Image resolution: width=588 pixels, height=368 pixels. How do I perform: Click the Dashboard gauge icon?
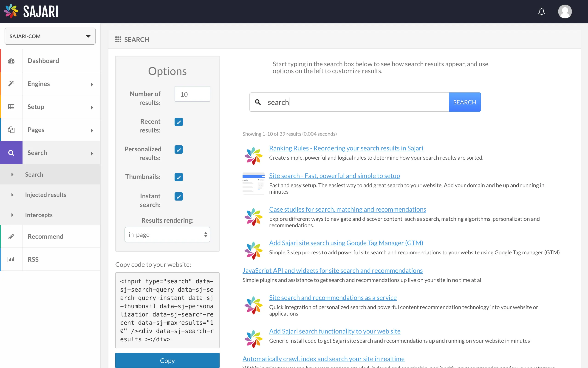point(11,61)
